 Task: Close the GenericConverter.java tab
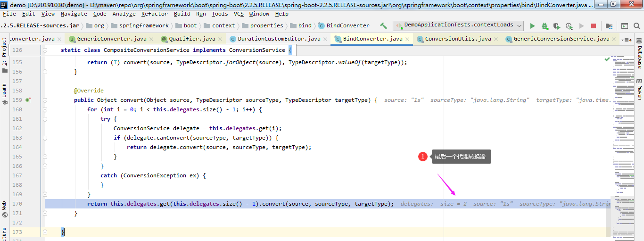click(152, 39)
